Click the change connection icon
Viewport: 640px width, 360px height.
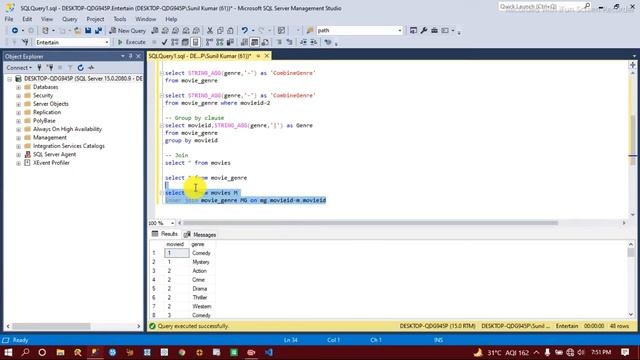tap(25, 42)
